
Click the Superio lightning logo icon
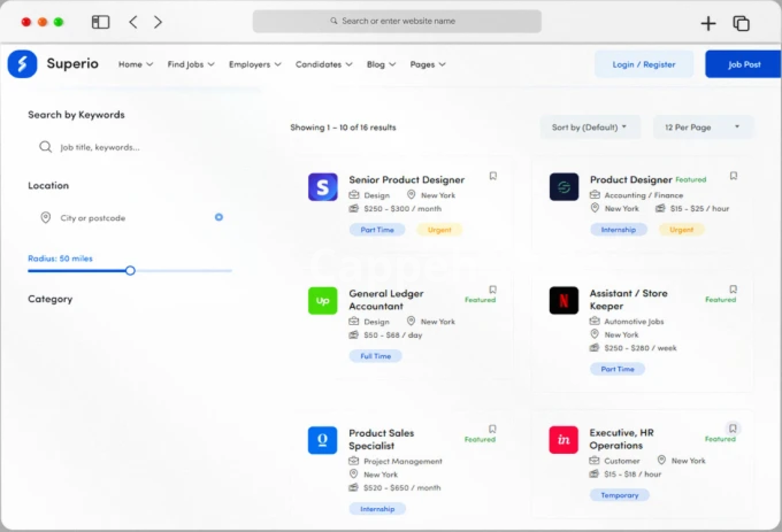(22, 64)
